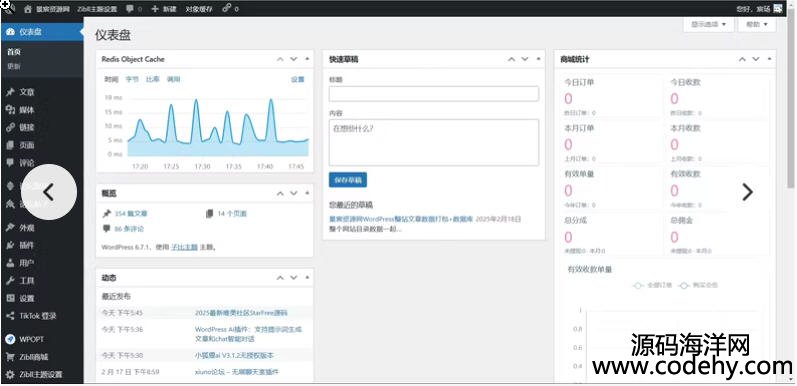The image size is (797, 386).
Task: Select the 工具 wrench tools icon
Action: point(10,281)
